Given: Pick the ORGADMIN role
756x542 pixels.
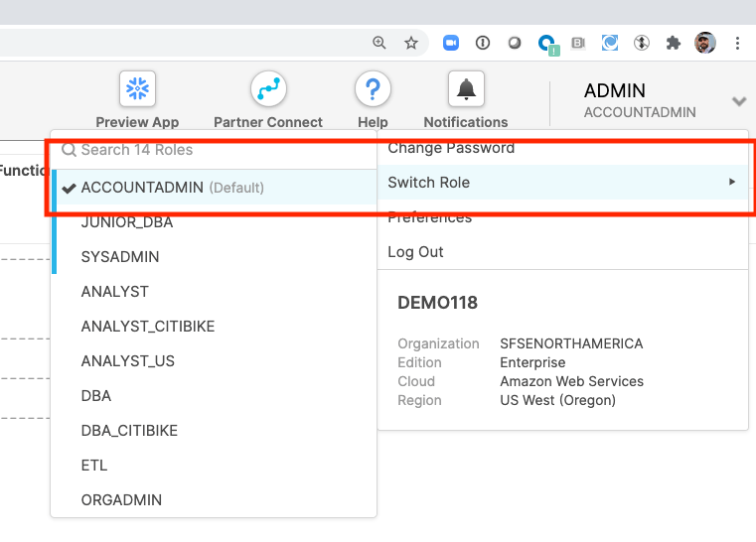Looking at the screenshot, I should (x=121, y=500).
